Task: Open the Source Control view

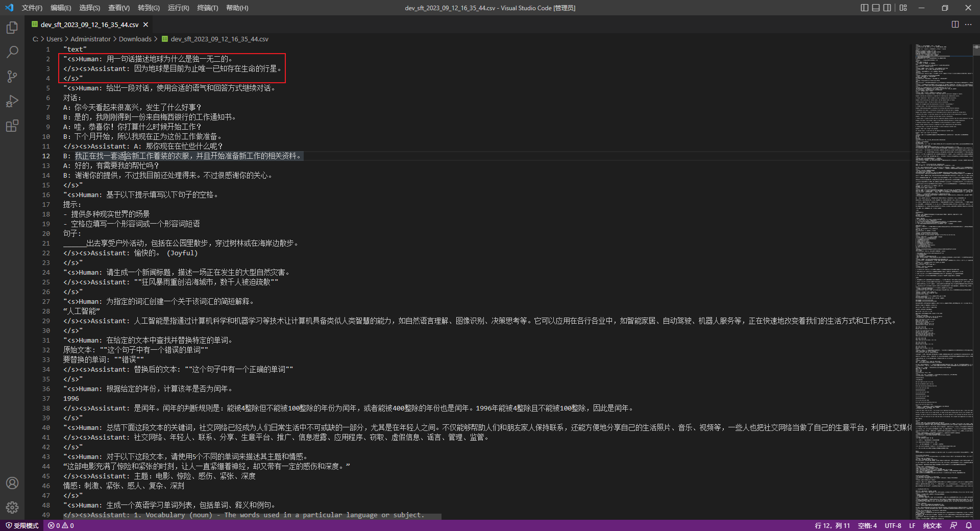Action: 12,77
